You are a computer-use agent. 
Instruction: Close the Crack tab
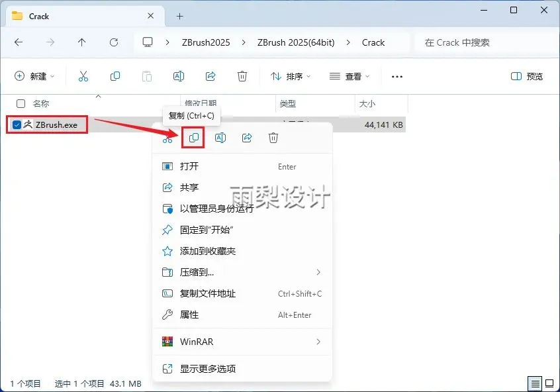pyautogui.click(x=151, y=16)
